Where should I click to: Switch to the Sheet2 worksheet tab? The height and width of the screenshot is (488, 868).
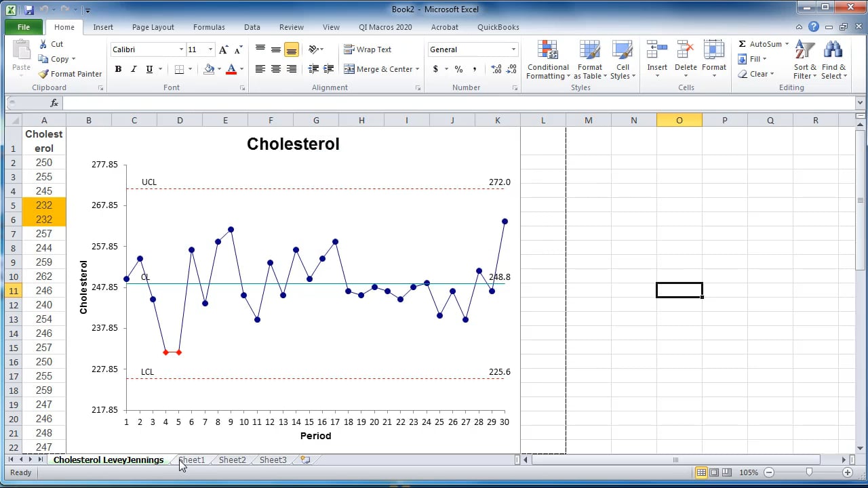pos(232,460)
